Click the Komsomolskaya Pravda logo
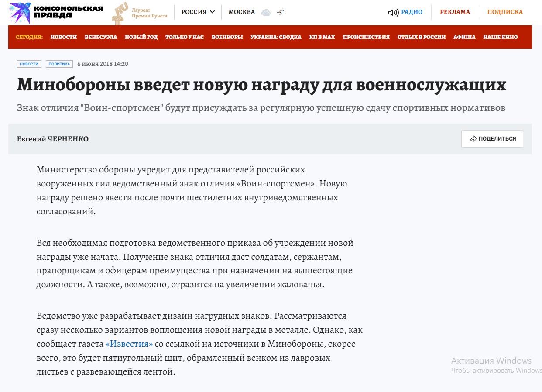 56,12
